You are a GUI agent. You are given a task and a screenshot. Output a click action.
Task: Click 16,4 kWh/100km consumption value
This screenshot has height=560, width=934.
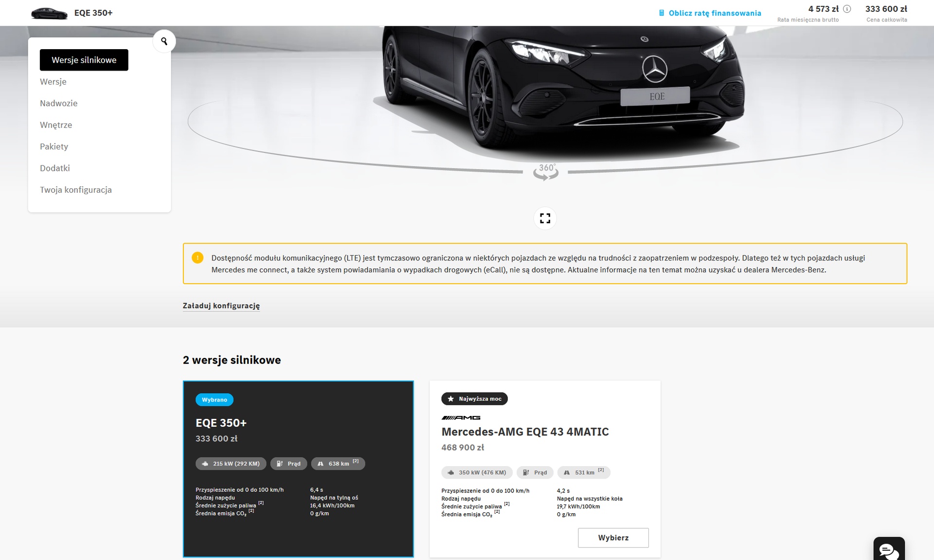[332, 506]
